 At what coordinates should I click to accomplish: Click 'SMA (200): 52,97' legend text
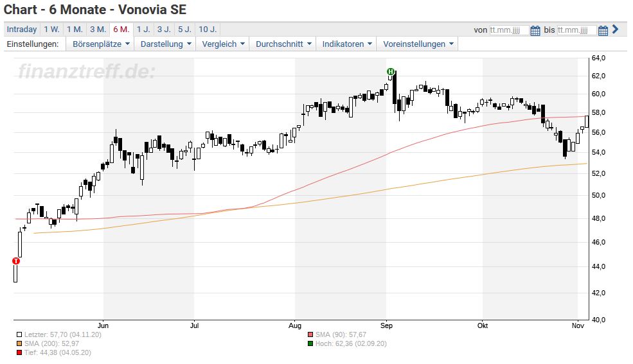(51, 344)
